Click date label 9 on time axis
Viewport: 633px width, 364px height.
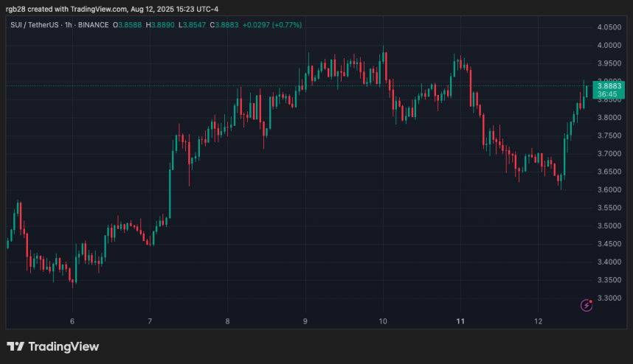click(305, 321)
